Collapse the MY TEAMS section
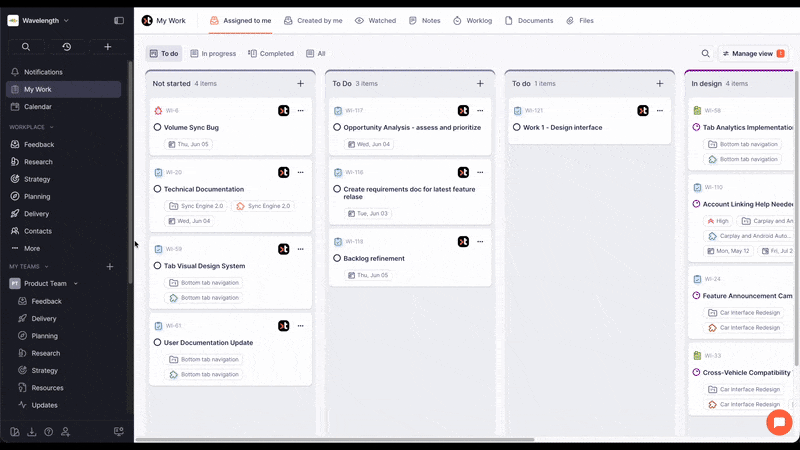Image resolution: width=800 pixels, height=450 pixels. pos(29,266)
